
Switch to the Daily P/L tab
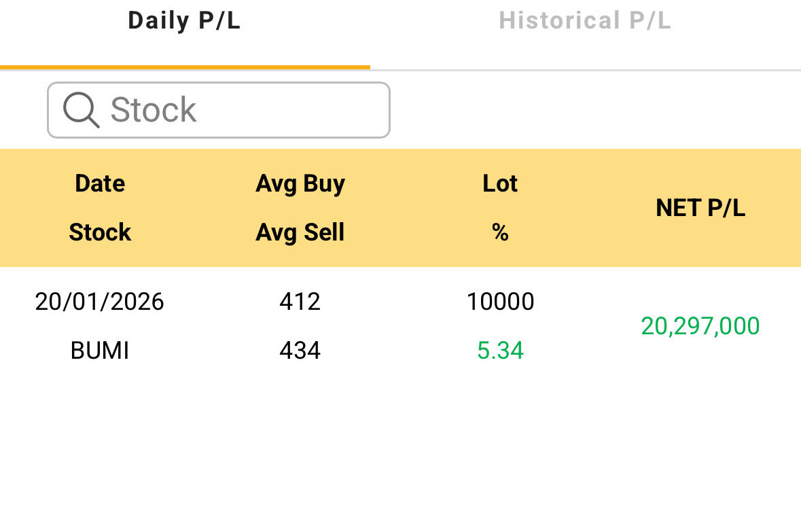point(184,21)
